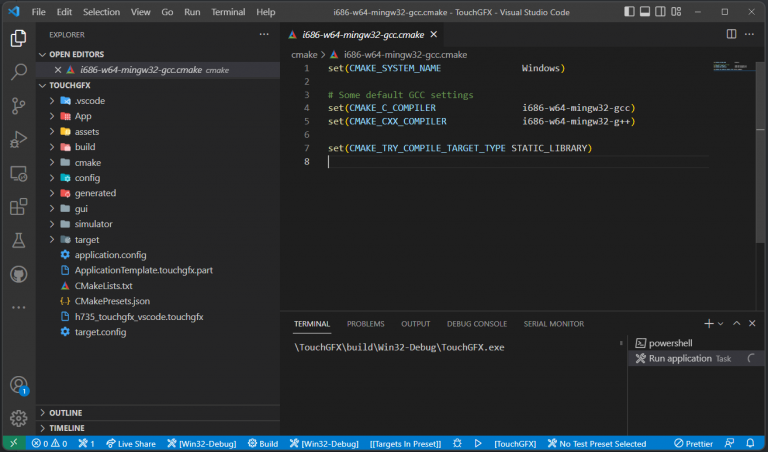Open Remote Explorer view icon
Viewport: 768px width, 452px height.
18,173
